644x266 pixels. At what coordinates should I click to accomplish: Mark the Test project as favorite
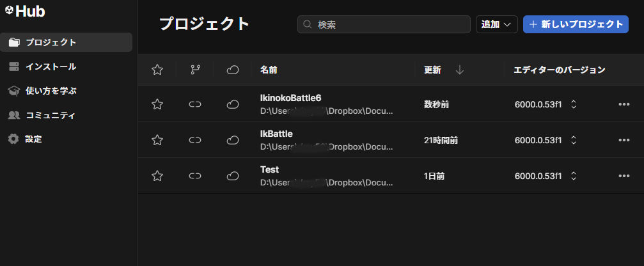pos(157,176)
